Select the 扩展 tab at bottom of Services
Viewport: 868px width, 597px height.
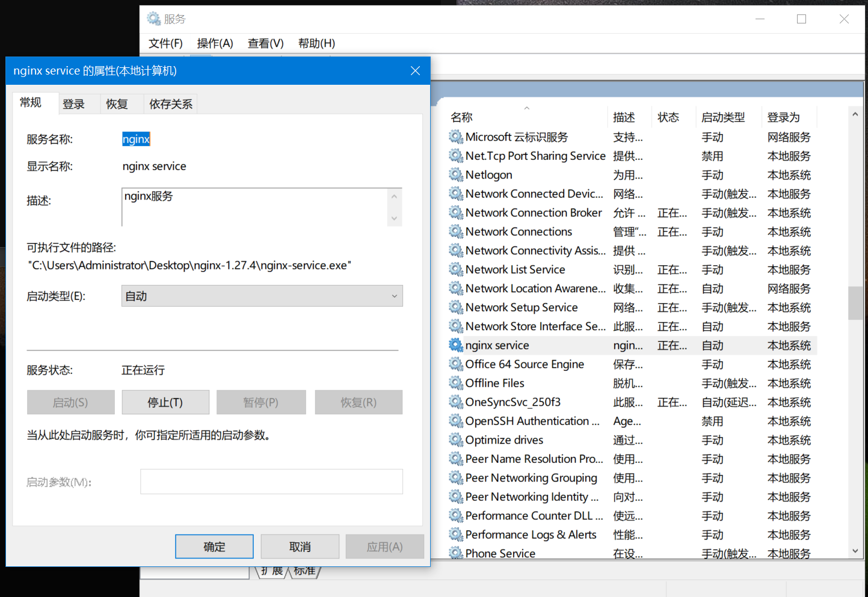pos(272,571)
